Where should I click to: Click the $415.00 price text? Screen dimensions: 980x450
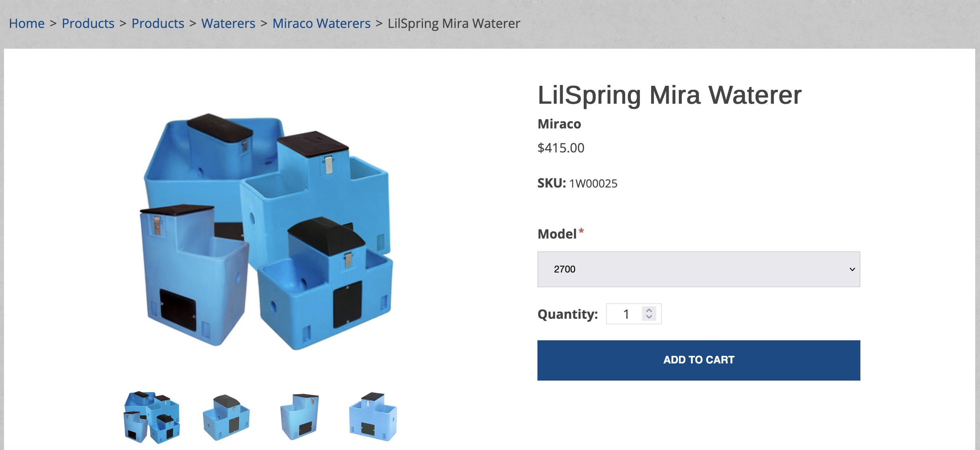click(x=561, y=148)
